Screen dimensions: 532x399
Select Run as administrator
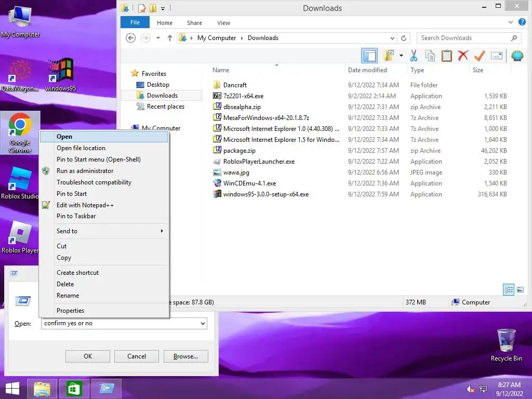point(104,171)
